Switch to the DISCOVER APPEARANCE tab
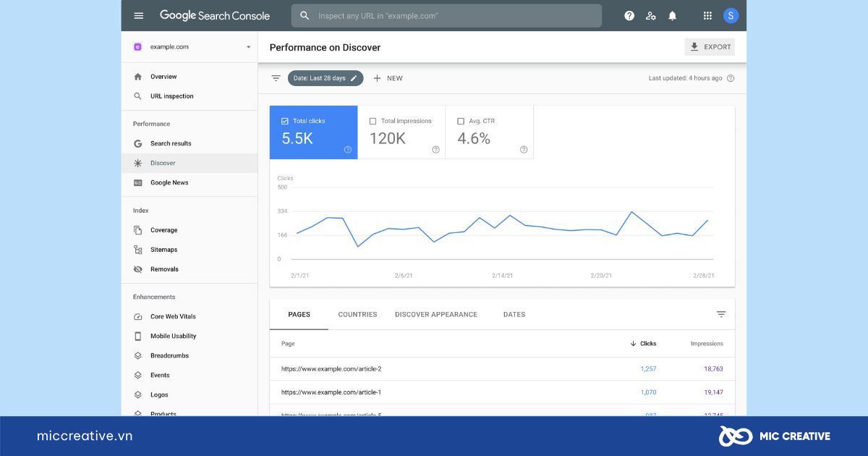Image resolution: width=868 pixels, height=456 pixels. [436, 315]
